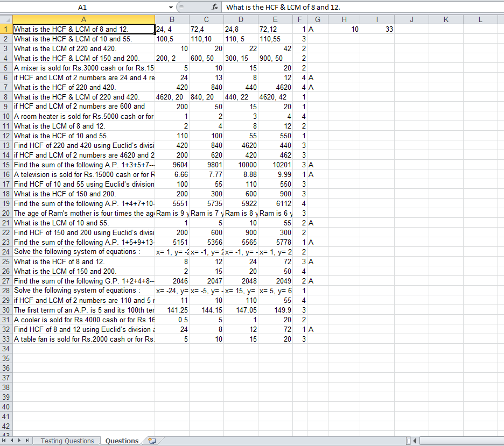
Task: Click the horizontal scrollbar left arrow
Action: [x=415, y=441]
